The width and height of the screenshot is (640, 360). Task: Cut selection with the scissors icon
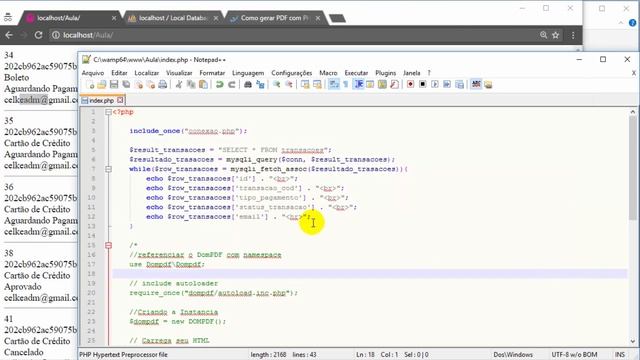pos(179,84)
